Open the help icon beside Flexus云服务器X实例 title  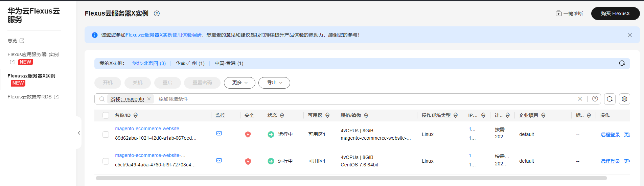157,14
